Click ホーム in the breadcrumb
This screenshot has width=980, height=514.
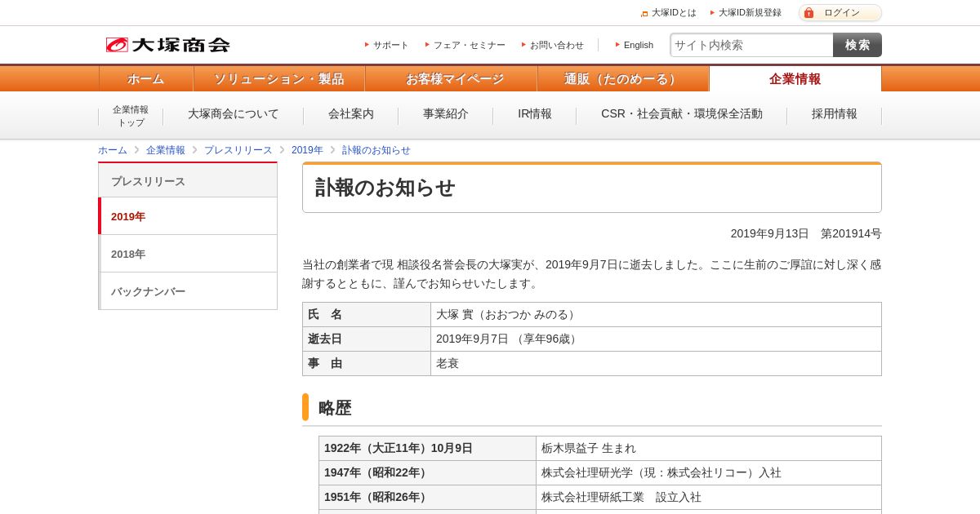coord(113,150)
